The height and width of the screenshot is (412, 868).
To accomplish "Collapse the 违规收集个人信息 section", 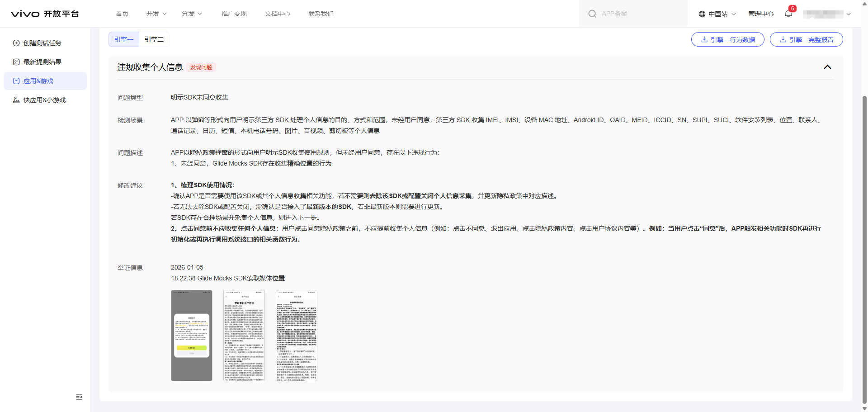I will 827,67.
